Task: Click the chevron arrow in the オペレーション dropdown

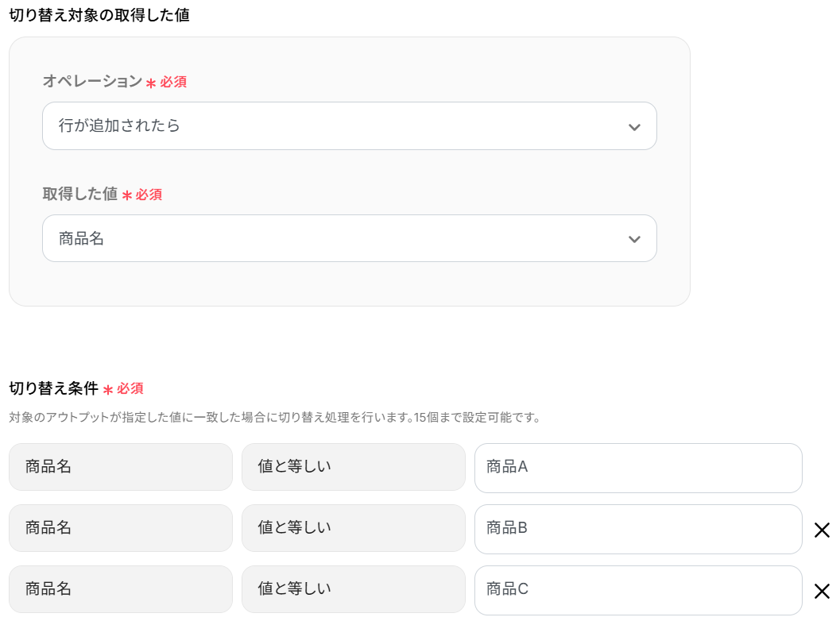Action: point(633,127)
